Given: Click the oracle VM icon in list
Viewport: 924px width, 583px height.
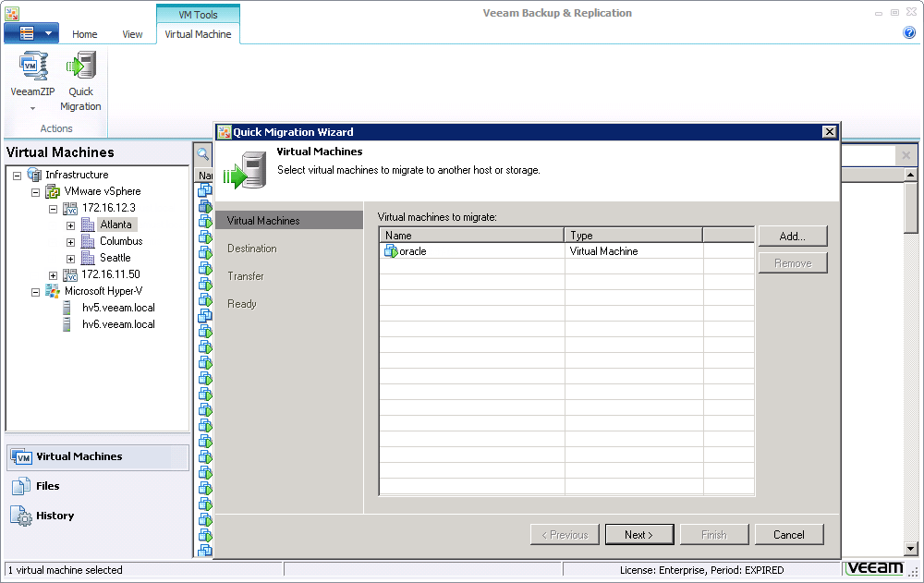Looking at the screenshot, I should point(391,251).
